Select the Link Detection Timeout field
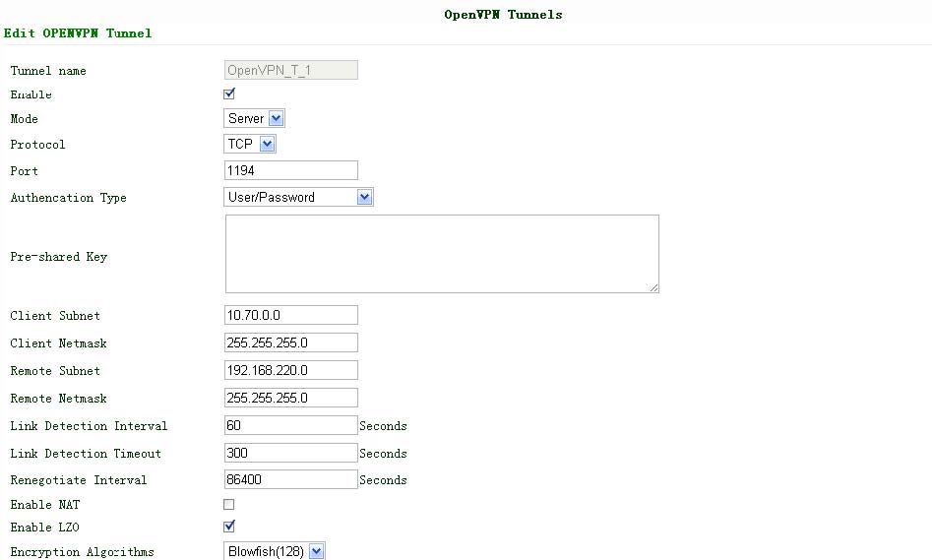This screenshot has height=560, width=932. click(x=291, y=454)
